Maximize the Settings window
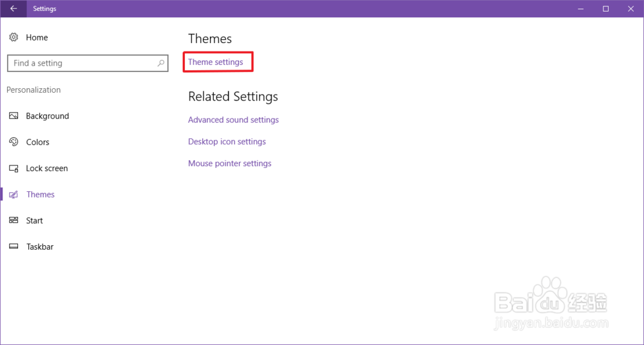644x345 pixels. point(606,8)
